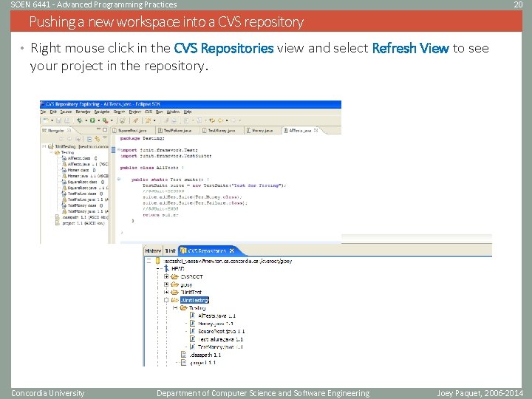Switch to the TestMoney.java editor tab
This screenshot has width=532, height=399.
pos(222,130)
